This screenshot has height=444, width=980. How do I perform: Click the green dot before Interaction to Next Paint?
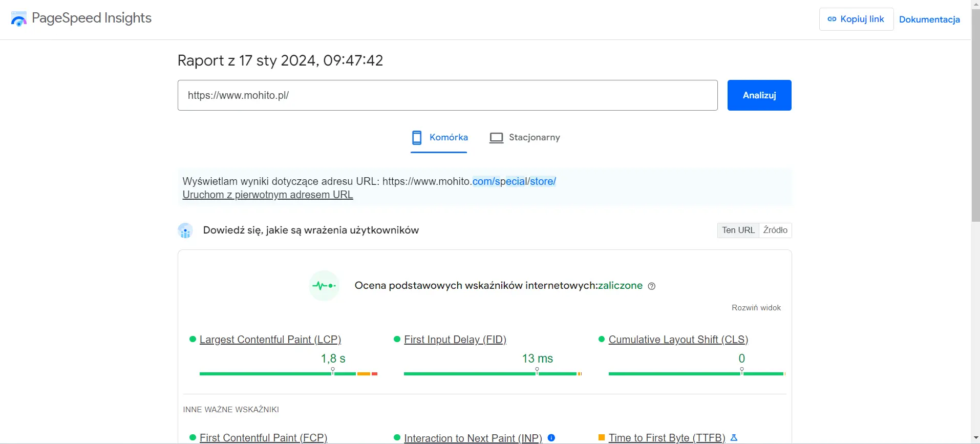(x=397, y=438)
